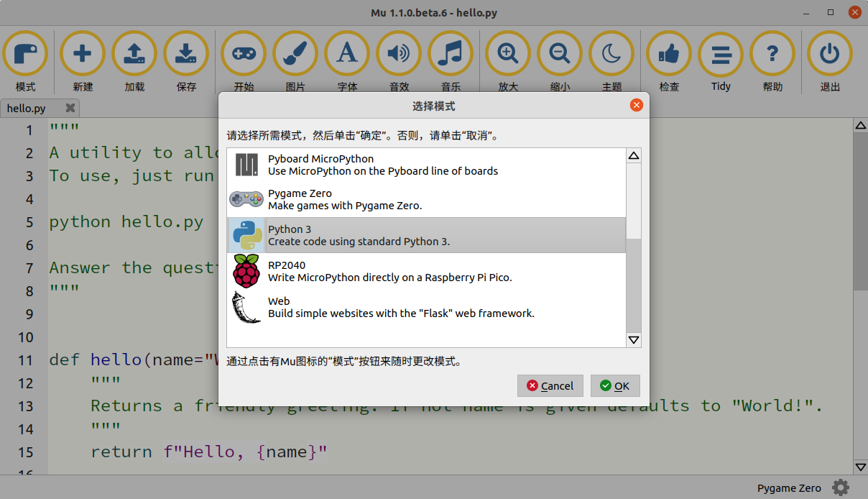Click editor scrollbar up arrow
Screen dimensions: 868x499
coord(860,125)
